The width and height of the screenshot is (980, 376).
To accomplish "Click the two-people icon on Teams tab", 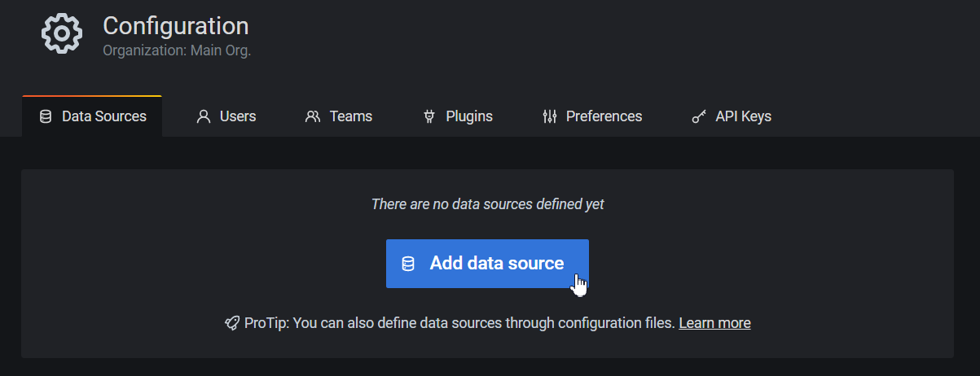I will coord(313,116).
